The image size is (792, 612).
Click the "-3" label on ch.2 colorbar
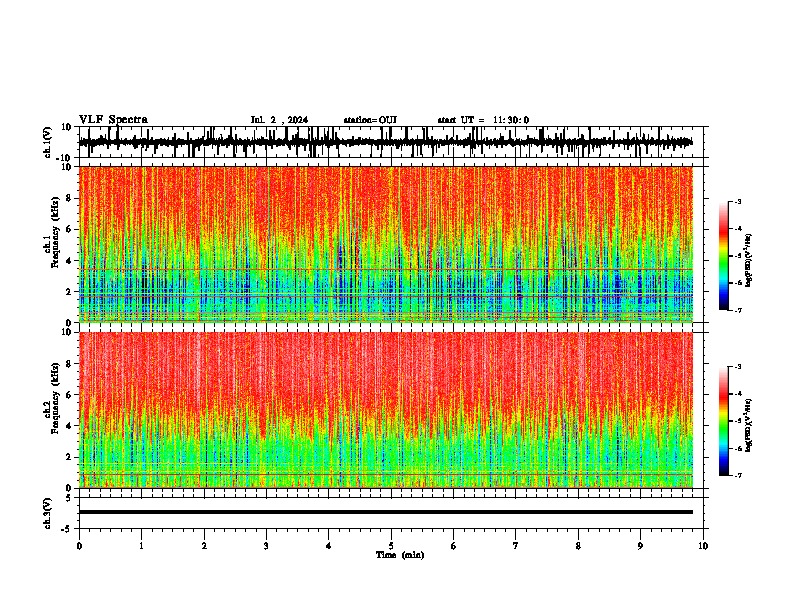(737, 367)
